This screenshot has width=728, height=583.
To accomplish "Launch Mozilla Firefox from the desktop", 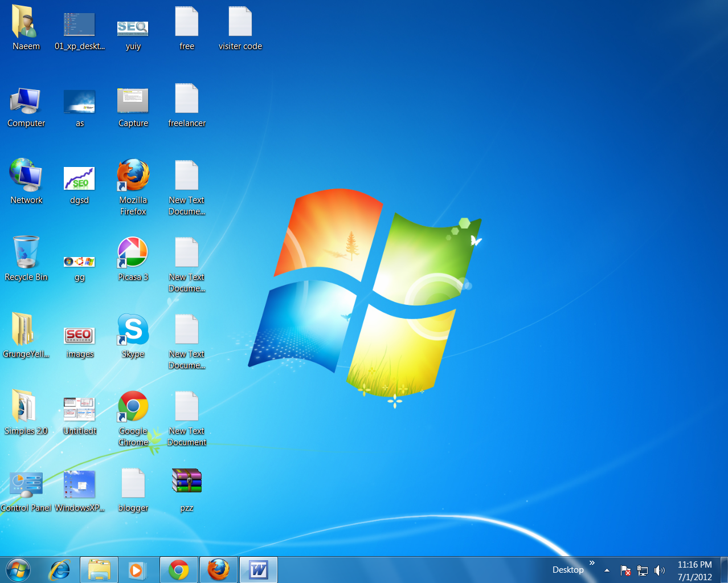I will pos(133,177).
